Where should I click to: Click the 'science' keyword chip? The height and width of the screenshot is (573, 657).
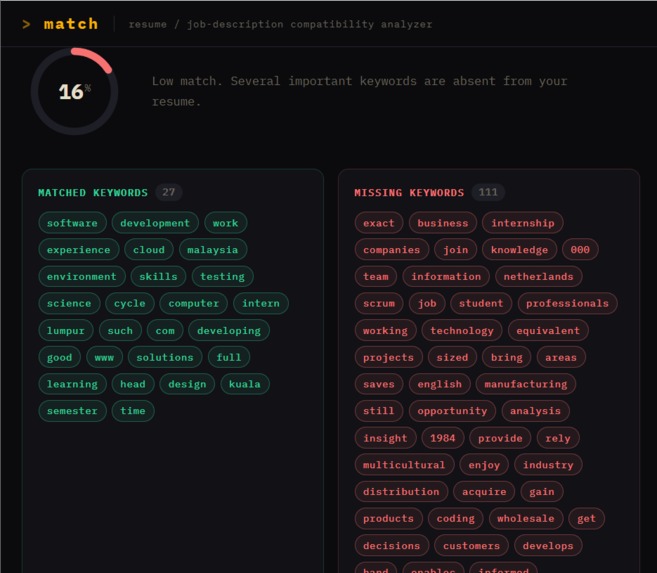click(x=69, y=303)
